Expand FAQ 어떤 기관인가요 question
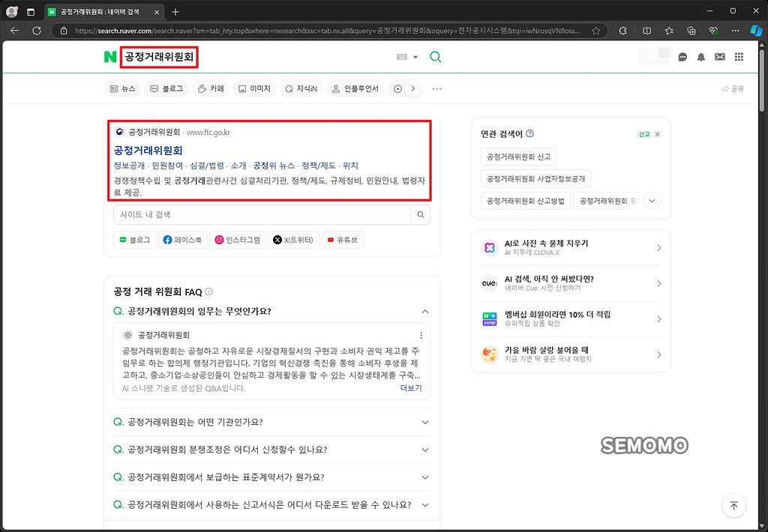The height and width of the screenshot is (532, 768). pos(425,422)
